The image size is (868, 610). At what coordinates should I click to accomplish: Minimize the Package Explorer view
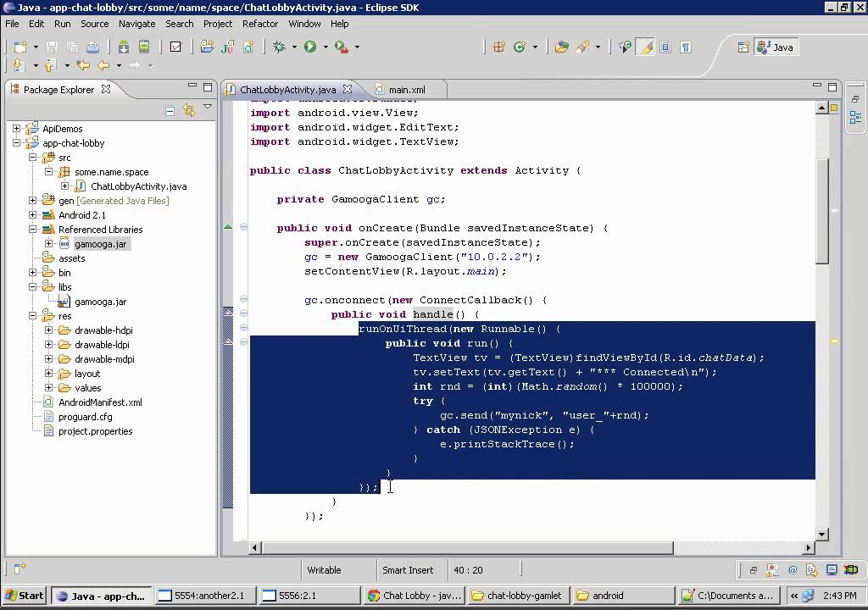(192, 86)
